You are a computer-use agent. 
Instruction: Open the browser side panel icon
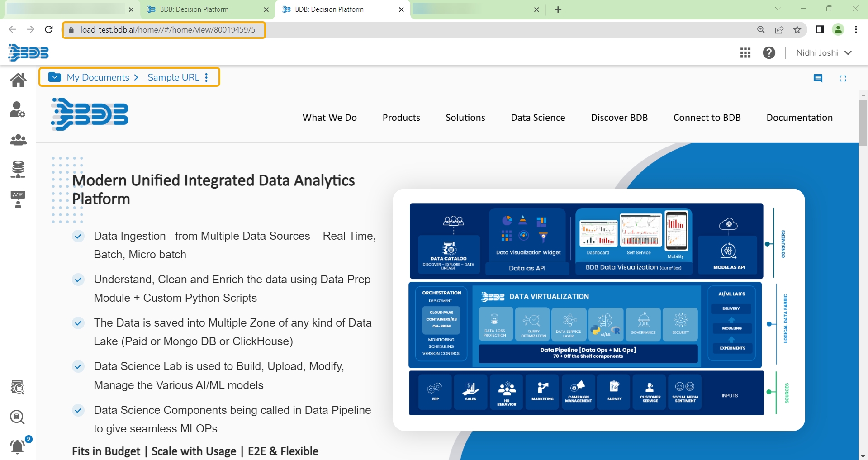coord(819,30)
